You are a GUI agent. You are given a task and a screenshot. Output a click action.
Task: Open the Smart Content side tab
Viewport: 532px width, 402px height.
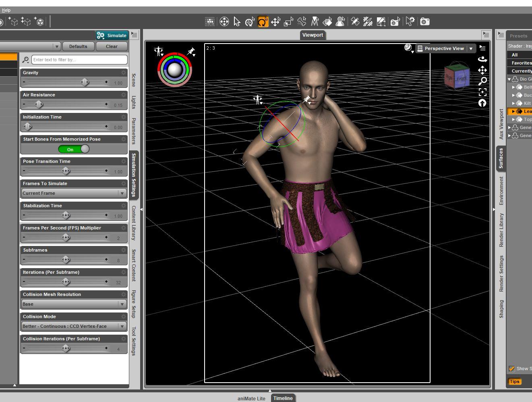(134, 265)
